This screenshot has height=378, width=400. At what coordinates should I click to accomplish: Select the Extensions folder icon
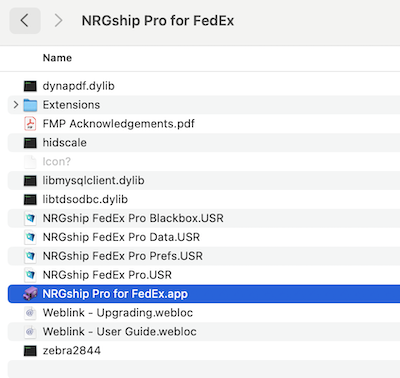[x=30, y=105]
